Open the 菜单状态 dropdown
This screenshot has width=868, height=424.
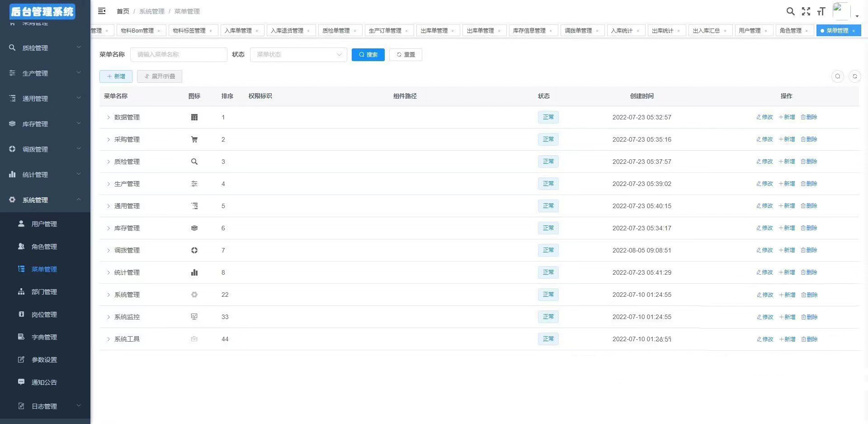(298, 54)
